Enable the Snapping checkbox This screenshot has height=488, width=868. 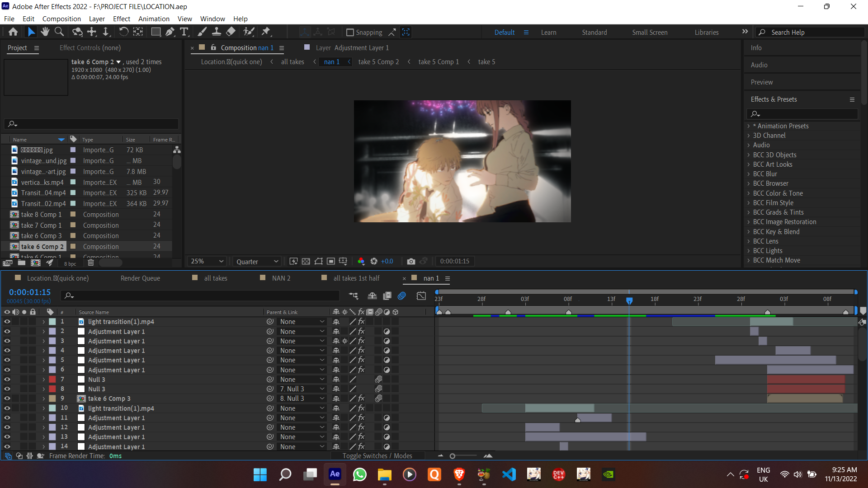click(x=349, y=33)
